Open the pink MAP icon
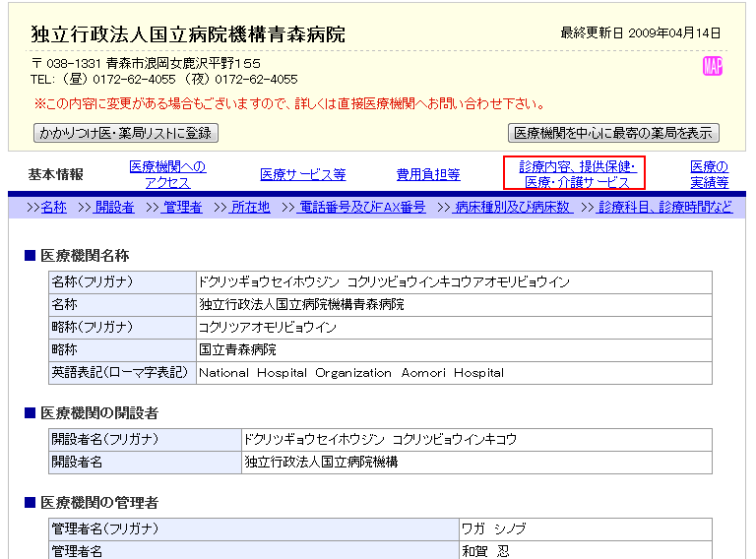The width and height of the screenshot is (756, 559). point(712,66)
